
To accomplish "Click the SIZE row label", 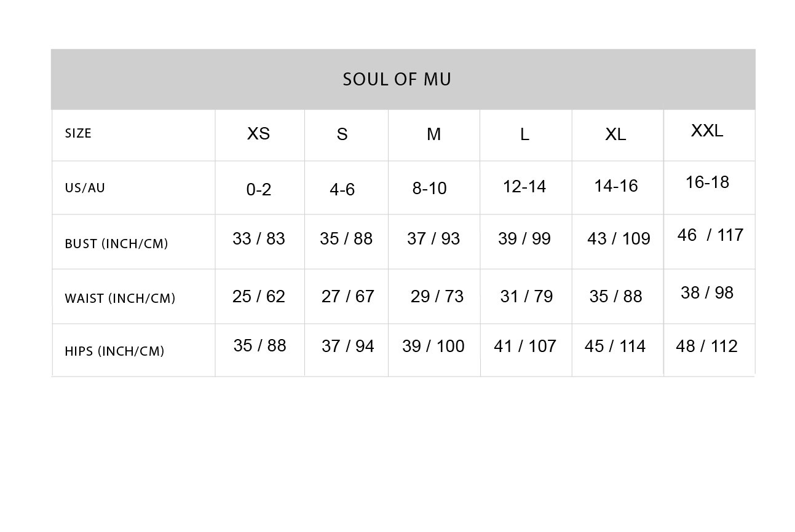I will point(78,133).
